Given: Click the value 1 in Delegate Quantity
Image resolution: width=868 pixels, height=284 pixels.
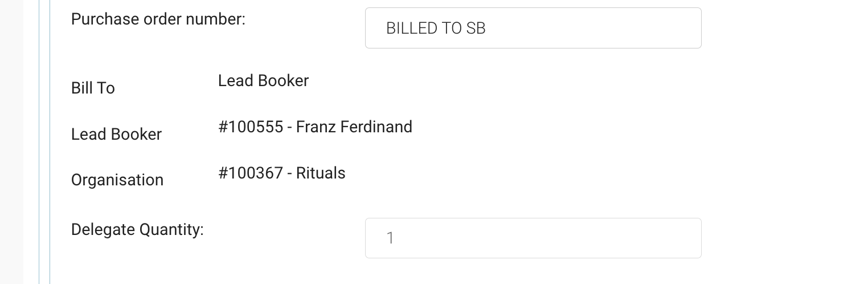Looking at the screenshot, I should (390, 238).
